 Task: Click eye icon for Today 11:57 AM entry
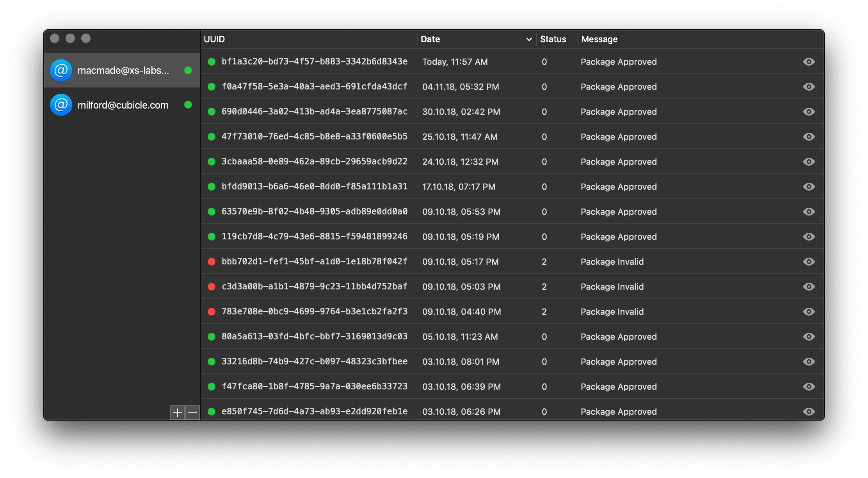(809, 62)
